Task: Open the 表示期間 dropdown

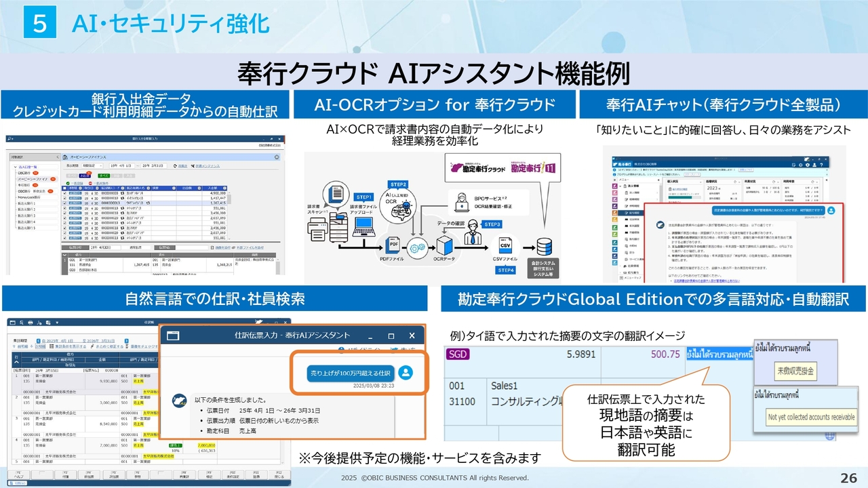Action: 91,165
